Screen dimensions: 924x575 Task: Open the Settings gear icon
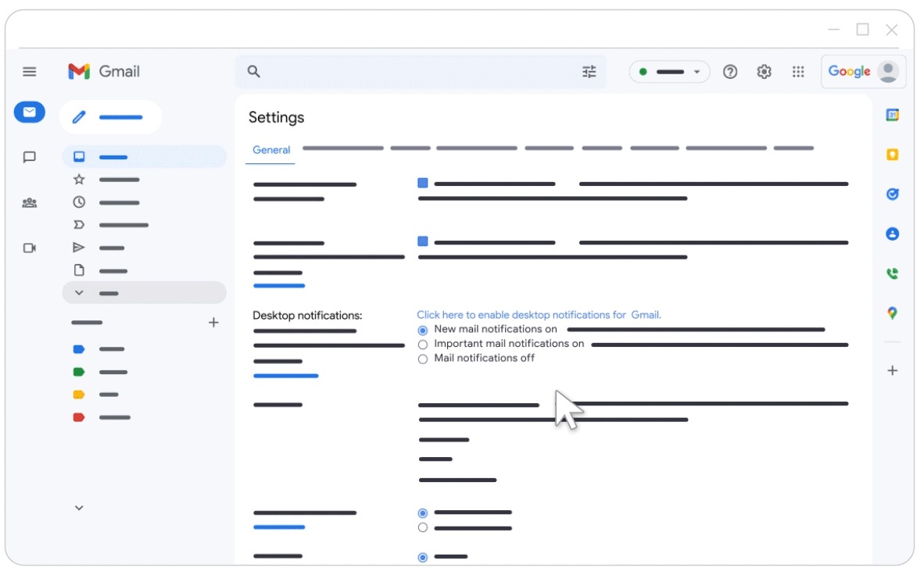pyautogui.click(x=764, y=72)
